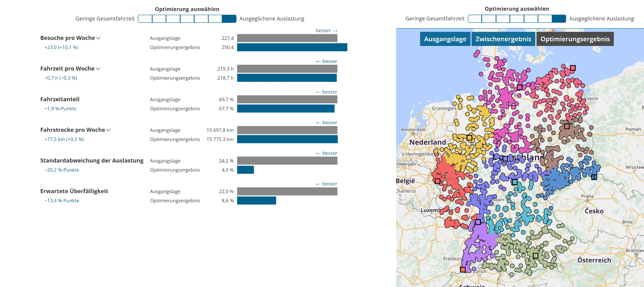Click the violet square depot marker above the purple area

pyautogui.click(x=478, y=222)
